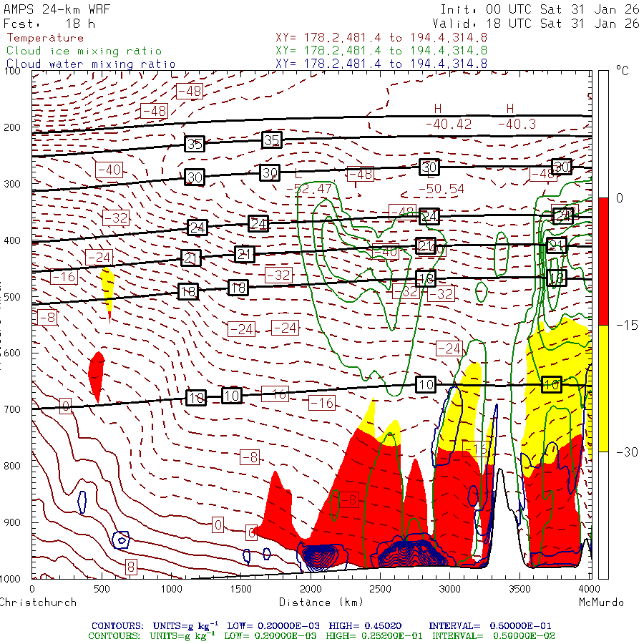Screen dimensions: 644x644
Task: Click the green CONTOURS legend line at bottom
Action: [x=321, y=636]
